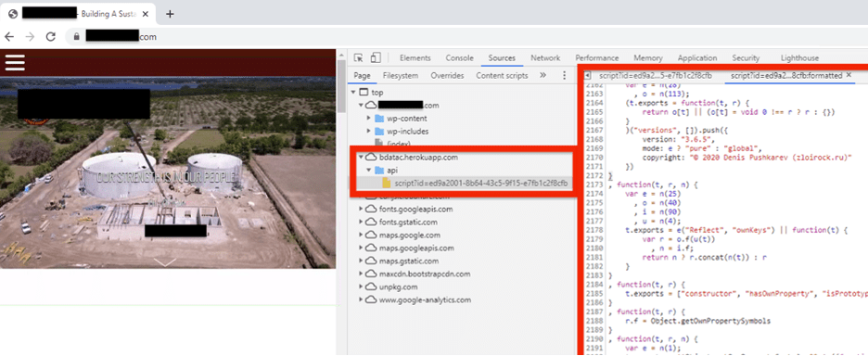Click the Object.getOwnPropertySymbols code line

click(x=697, y=321)
